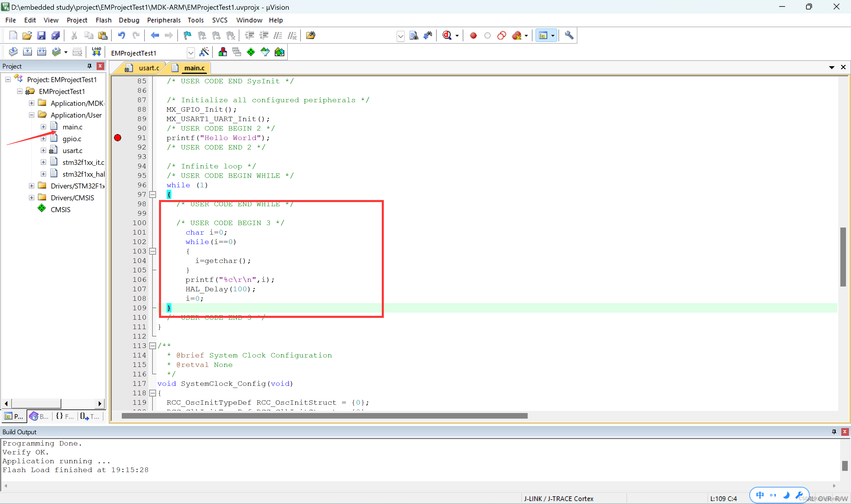Expand the Drivers/CMSIS folder
The image size is (851, 504).
click(x=32, y=198)
